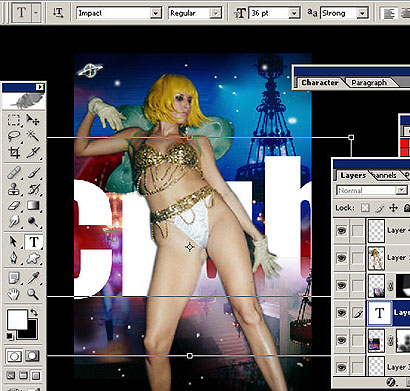Toggle lock position cross arrows icon
Screen dimensions: 410x391
[393, 208]
